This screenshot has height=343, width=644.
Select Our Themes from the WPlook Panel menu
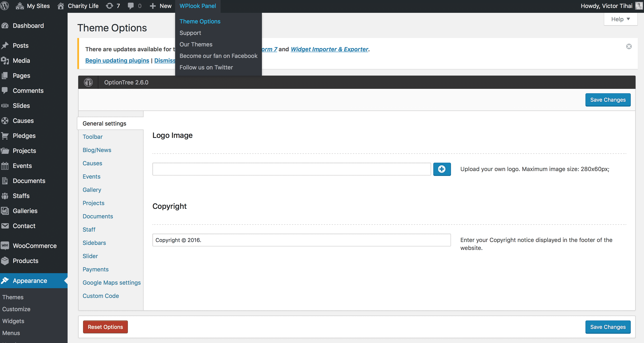tap(196, 44)
